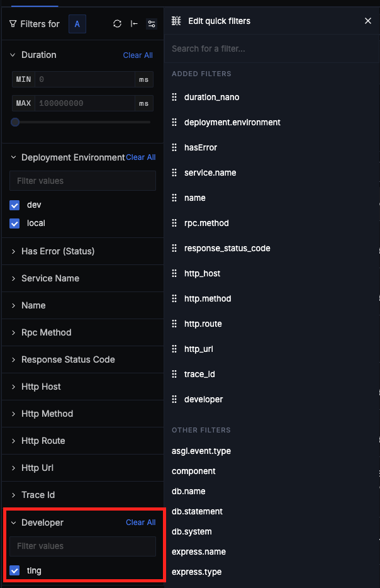Click drag handle beside trace_id filter
This screenshot has height=588, width=380.
175,375
